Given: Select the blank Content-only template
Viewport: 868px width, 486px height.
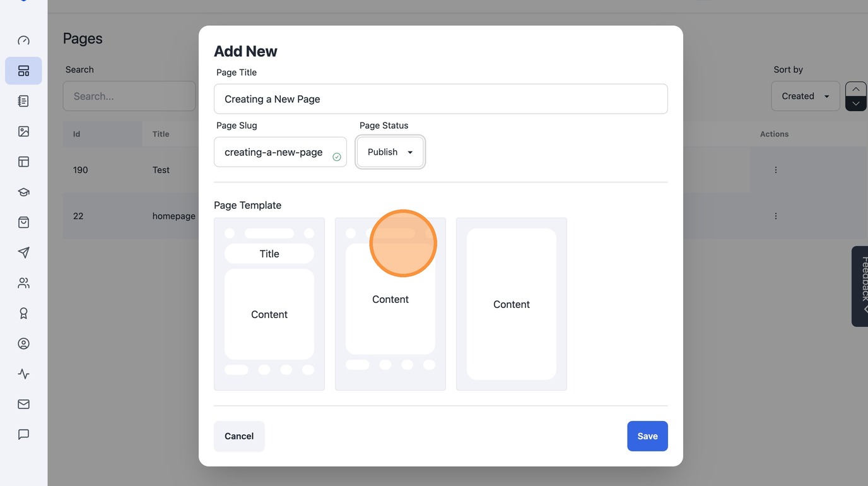Looking at the screenshot, I should click(x=512, y=304).
